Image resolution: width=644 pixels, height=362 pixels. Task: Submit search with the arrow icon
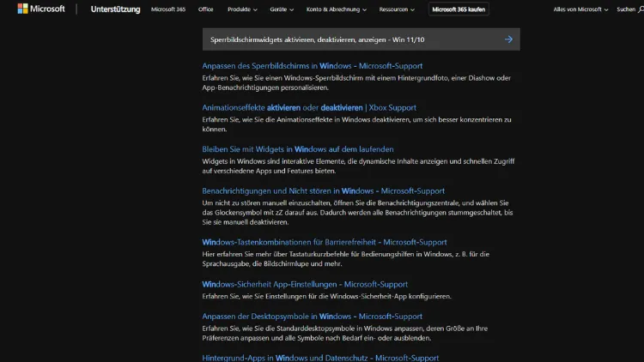click(x=508, y=39)
